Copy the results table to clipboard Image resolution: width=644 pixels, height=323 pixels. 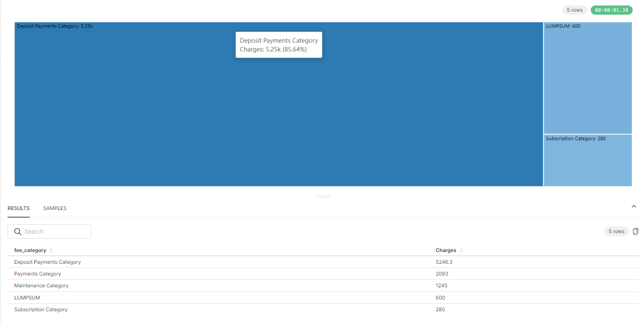click(636, 231)
